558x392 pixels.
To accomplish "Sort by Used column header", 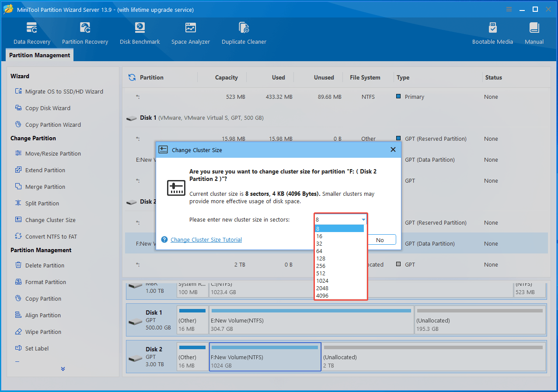I will 278,77.
